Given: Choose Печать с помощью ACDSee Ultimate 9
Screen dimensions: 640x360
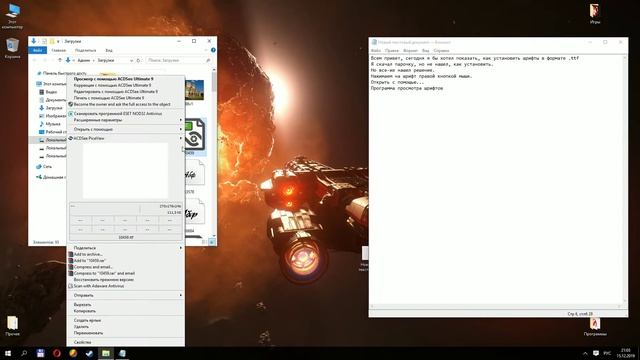Looking at the screenshot, I should pyautogui.click(x=126, y=98).
